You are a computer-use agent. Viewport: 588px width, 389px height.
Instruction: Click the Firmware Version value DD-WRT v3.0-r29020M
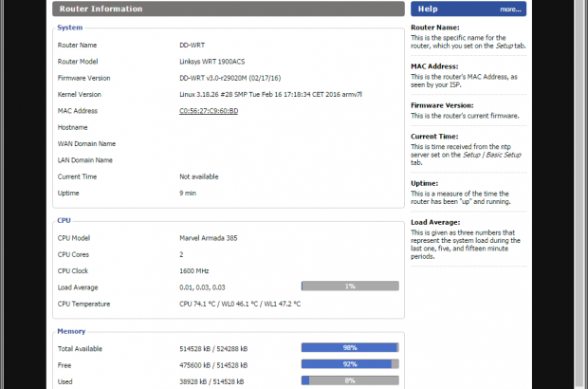tap(227, 78)
